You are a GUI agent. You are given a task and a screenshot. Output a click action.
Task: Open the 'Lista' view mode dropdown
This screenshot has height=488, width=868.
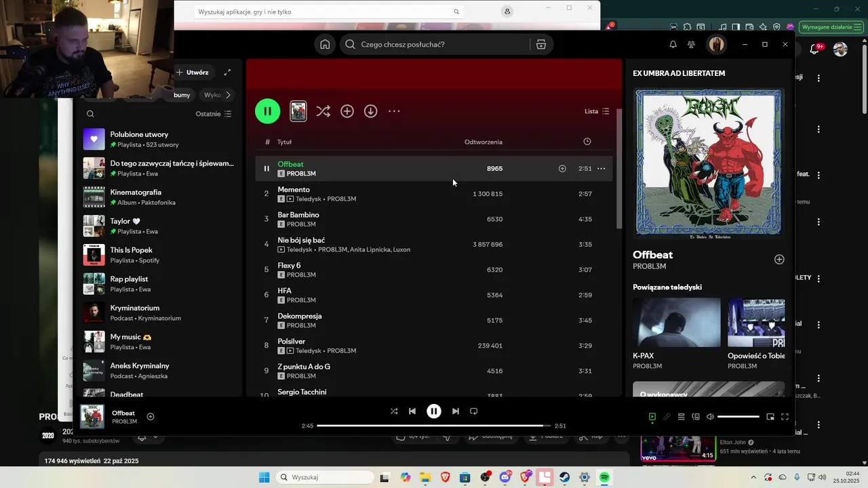(597, 111)
